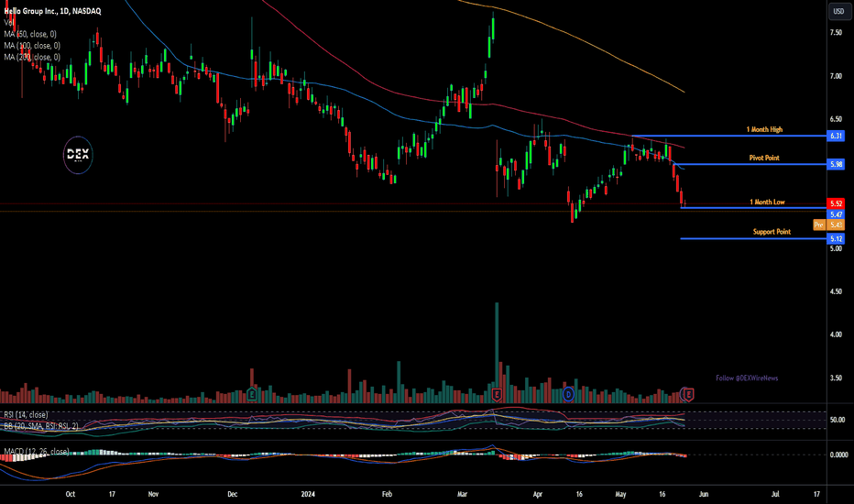Open the USD currency selector

coord(838,11)
